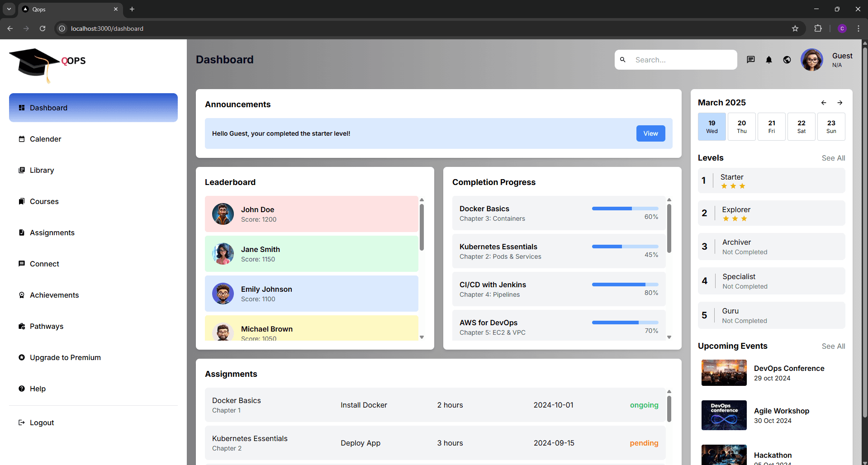Open the notification bell icon
Image resolution: width=868 pixels, height=465 pixels.
click(x=769, y=60)
